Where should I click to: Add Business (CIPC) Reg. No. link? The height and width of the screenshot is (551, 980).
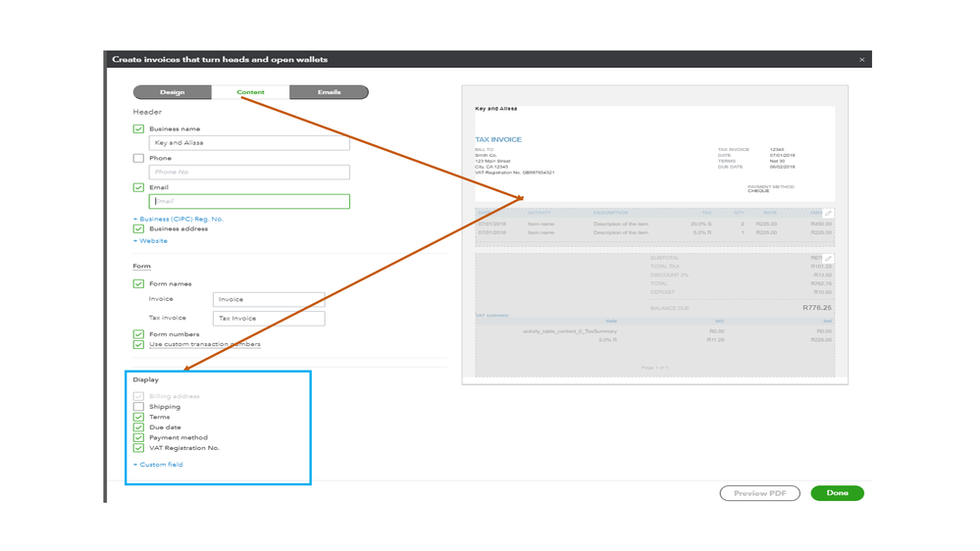pyautogui.click(x=179, y=219)
